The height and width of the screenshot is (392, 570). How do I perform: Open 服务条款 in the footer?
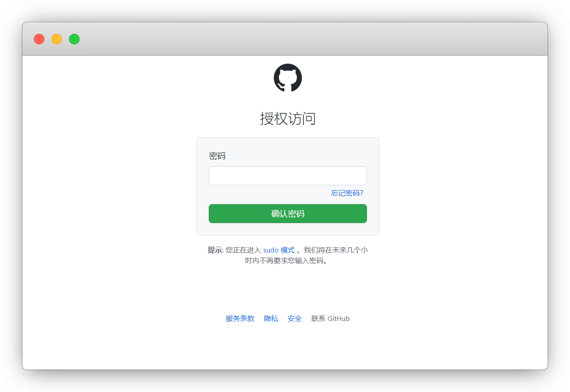(x=240, y=319)
